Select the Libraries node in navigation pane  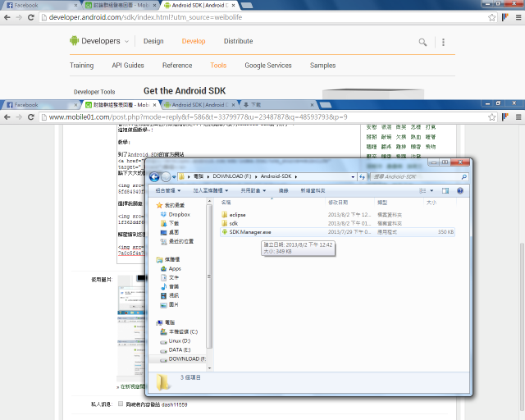(168, 259)
